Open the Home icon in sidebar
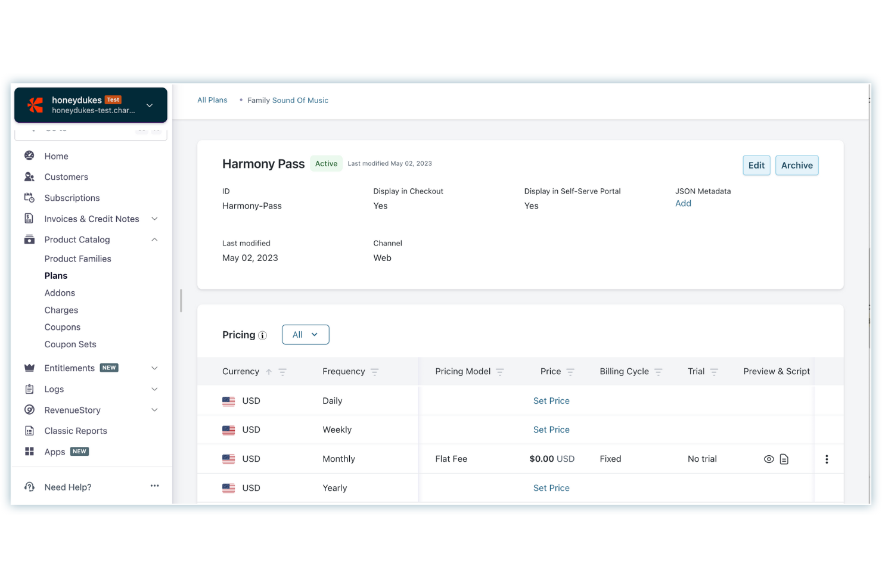The image size is (882, 588). tap(29, 155)
